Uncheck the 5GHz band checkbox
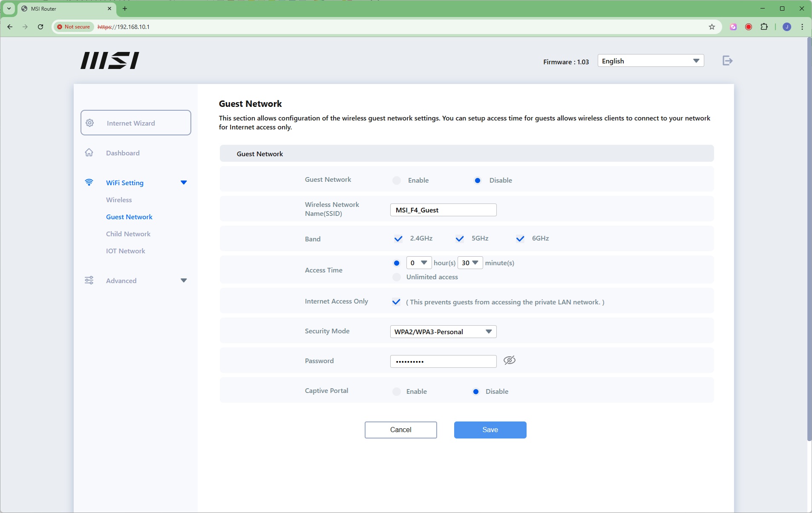This screenshot has height=513, width=812. point(459,239)
